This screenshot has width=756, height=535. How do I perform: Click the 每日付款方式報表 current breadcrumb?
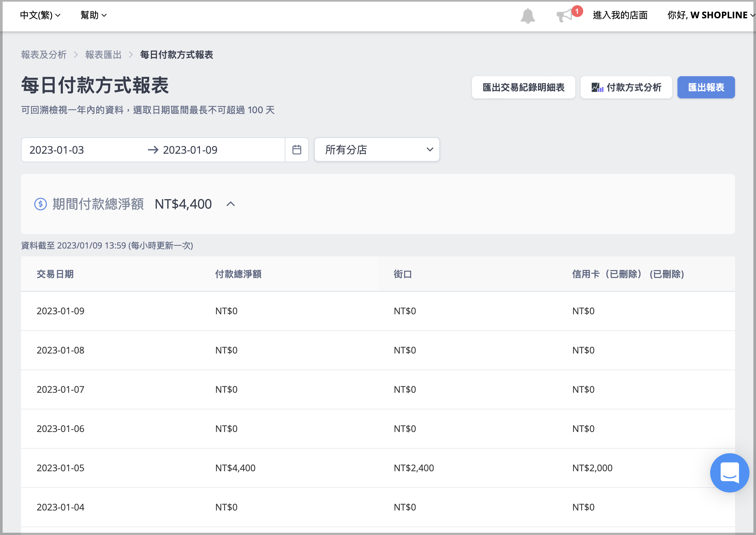[177, 55]
